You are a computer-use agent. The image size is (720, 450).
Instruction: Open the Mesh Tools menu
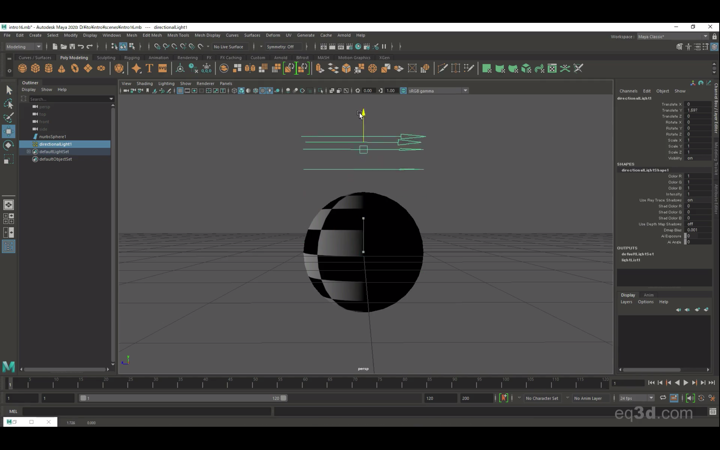click(178, 35)
